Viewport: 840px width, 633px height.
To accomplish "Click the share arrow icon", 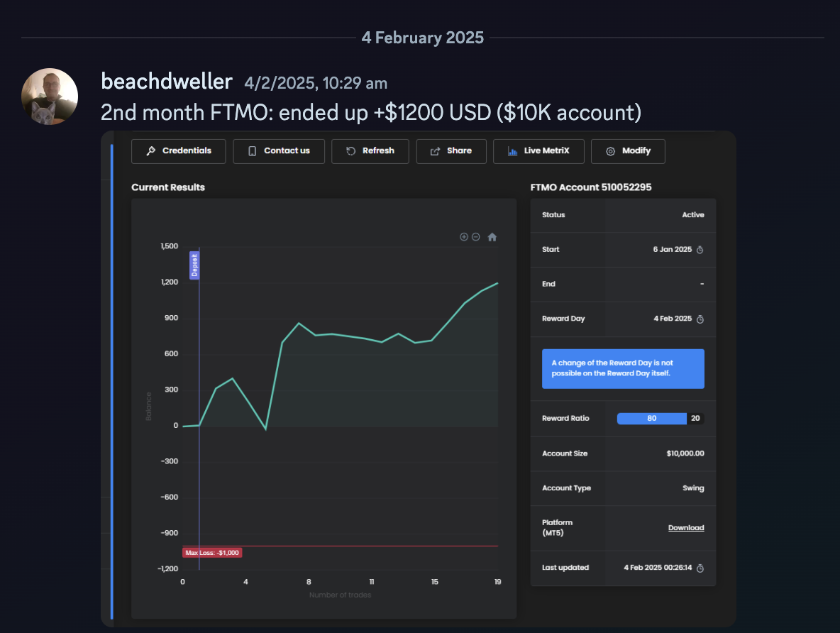I will pos(435,151).
